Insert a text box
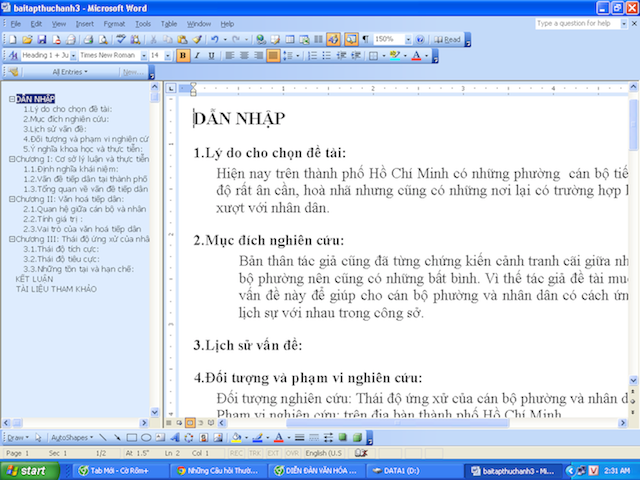This screenshot has width=640, height=480. pos(160,438)
